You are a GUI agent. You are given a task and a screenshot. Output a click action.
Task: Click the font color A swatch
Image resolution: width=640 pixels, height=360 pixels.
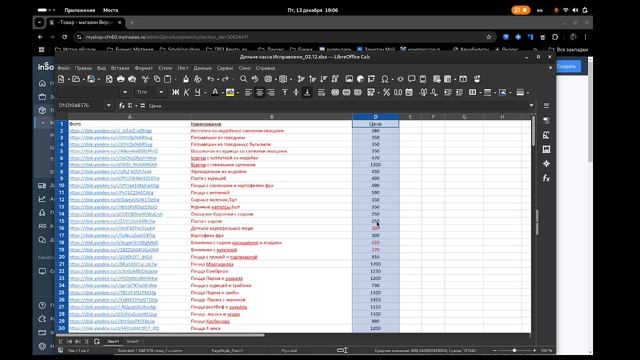tap(215, 93)
